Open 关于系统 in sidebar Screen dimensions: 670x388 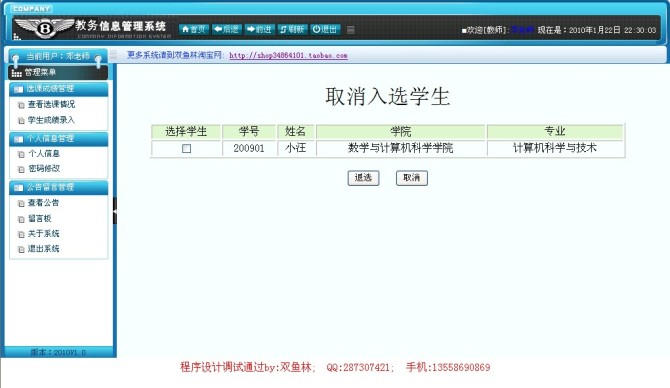(x=43, y=233)
